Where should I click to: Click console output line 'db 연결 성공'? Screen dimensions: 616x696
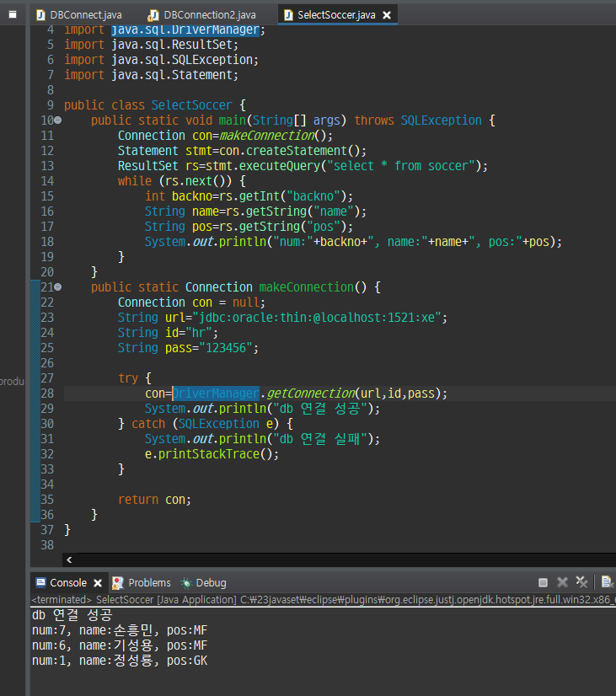pos(72,615)
